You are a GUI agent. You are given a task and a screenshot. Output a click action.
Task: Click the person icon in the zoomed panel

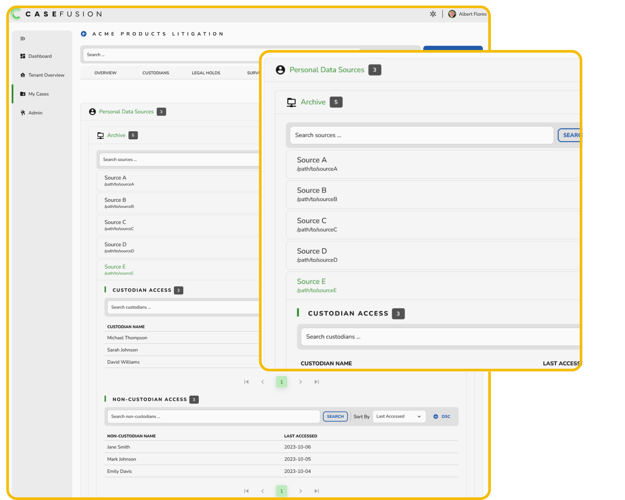280,70
